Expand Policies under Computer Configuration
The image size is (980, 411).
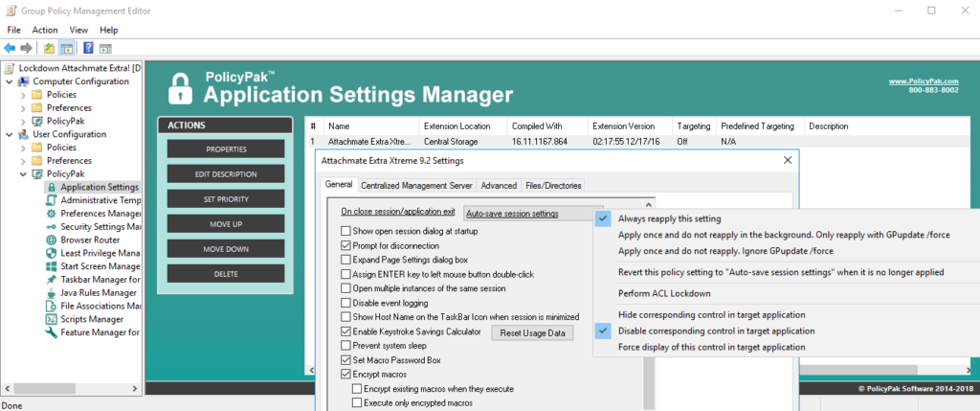coord(23,95)
